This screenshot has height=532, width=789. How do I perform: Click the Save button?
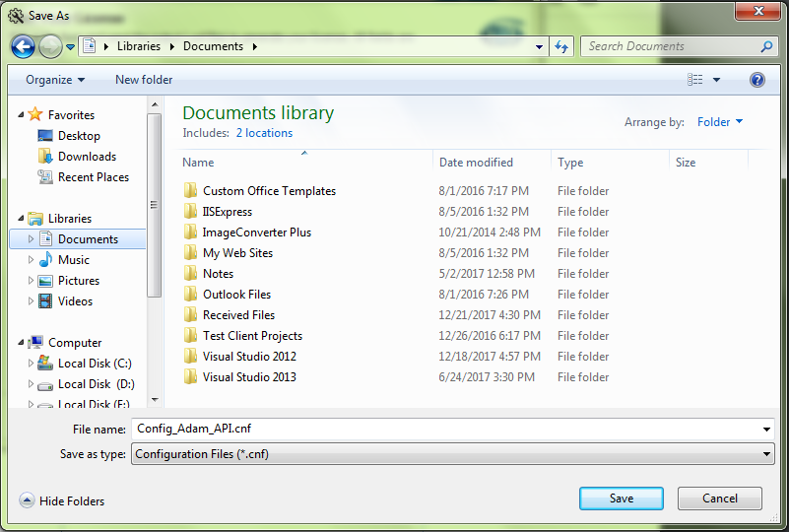pos(622,499)
